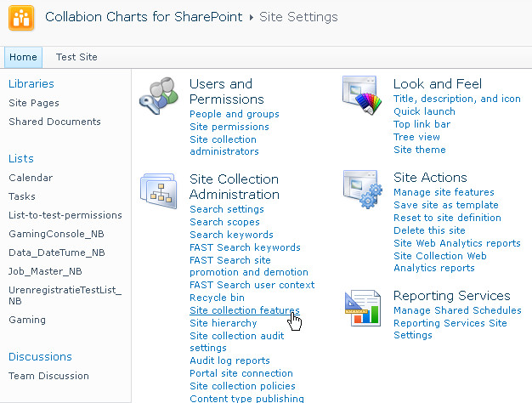
Task: Open the Home tab
Action: (23, 57)
